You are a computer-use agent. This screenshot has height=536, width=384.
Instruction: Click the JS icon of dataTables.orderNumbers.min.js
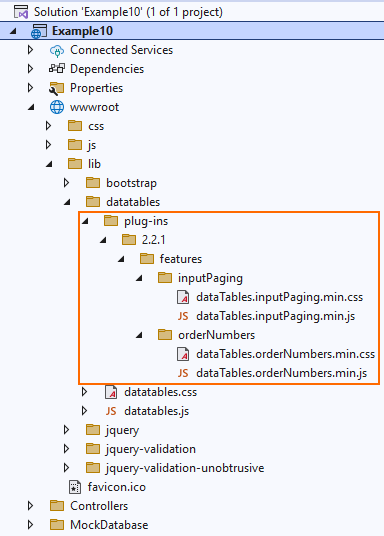(183, 373)
